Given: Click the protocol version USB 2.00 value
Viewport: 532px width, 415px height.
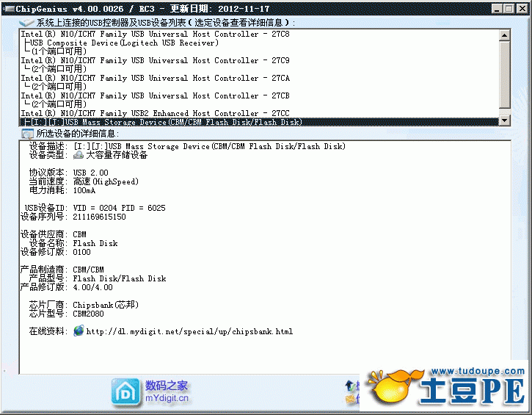Looking at the screenshot, I should [x=90, y=173].
